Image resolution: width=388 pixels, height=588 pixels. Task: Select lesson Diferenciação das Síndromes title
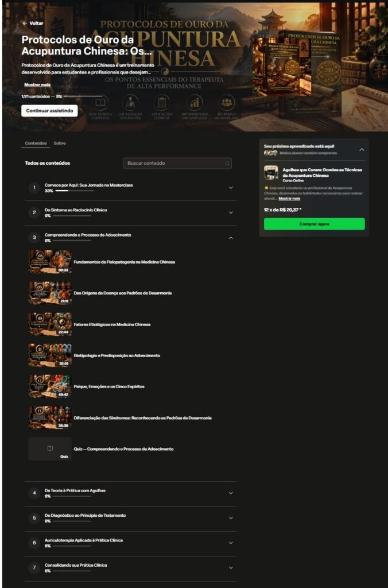click(143, 418)
